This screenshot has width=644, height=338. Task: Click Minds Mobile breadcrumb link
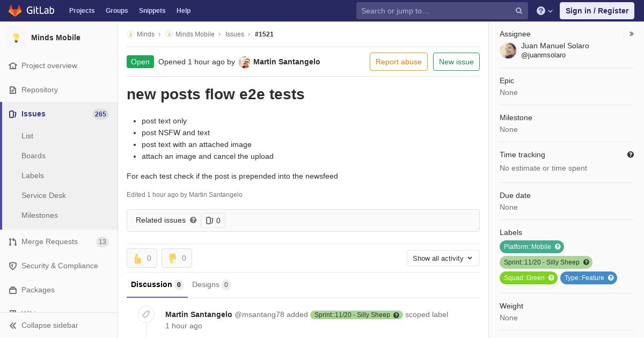click(x=195, y=34)
